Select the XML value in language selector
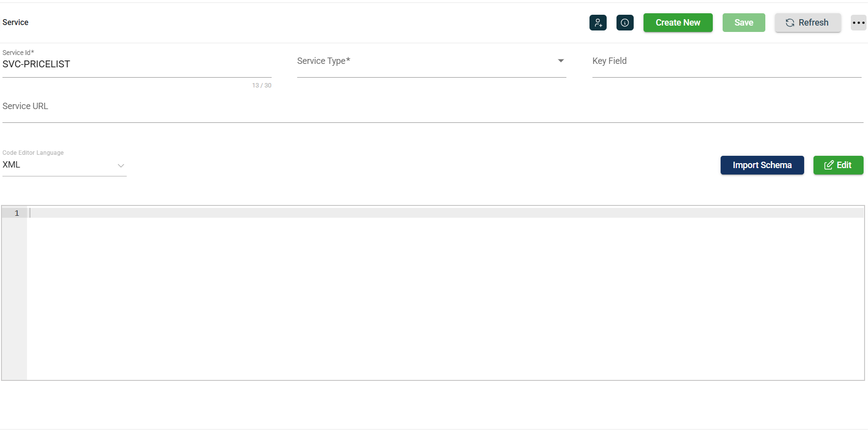 click(x=12, y=165)
